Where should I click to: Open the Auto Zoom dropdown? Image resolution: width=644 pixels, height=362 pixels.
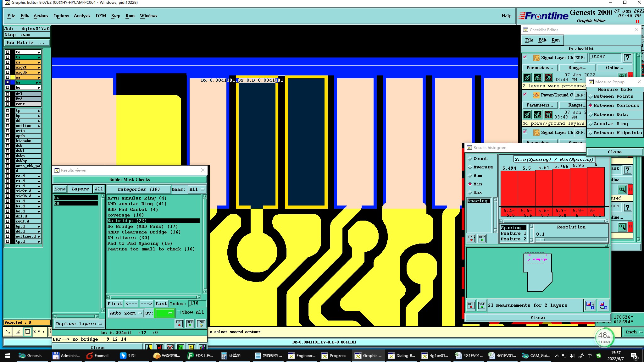[125, 313]
